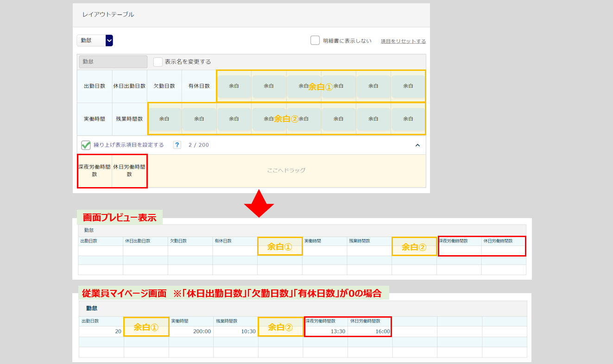
Task: Click the 休日労働時間数 item in drag area
Action: click(129, 170)
